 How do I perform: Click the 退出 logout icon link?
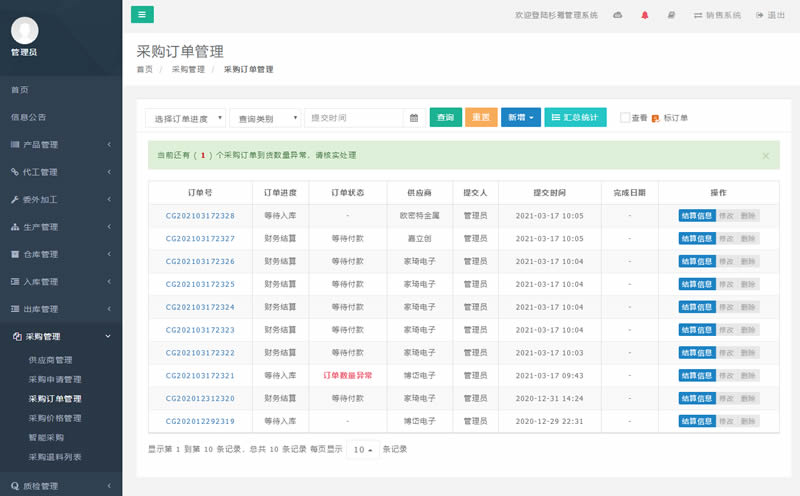770,15
